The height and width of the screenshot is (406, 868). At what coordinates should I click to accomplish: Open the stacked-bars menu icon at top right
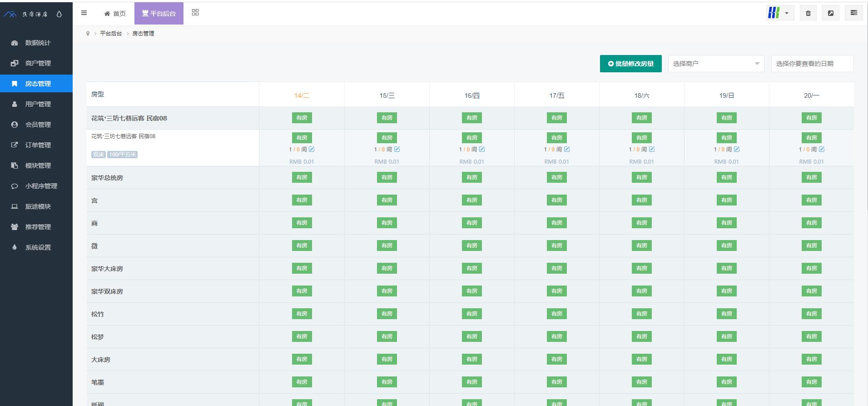click(853, 13)
